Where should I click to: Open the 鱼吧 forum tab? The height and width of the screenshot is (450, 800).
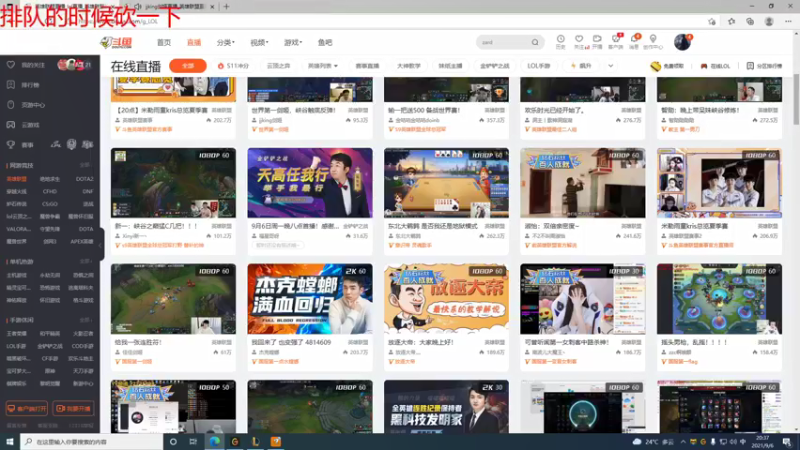pyautogui.click(x=325, y=42)
